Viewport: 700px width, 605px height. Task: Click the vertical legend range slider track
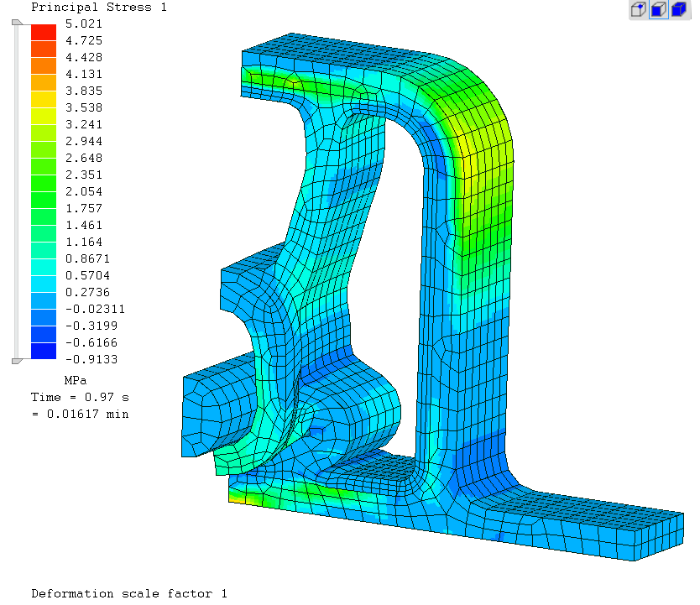(17, 191)
